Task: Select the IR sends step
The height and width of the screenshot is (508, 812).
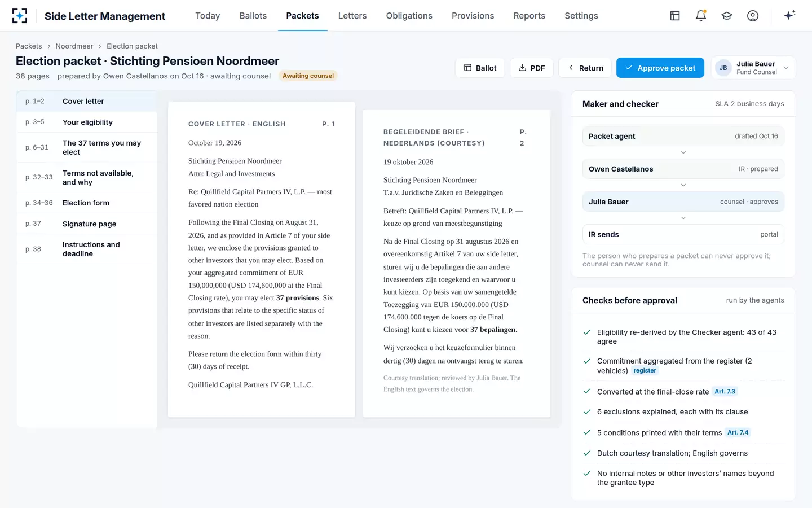Action: click(x=683, y=235)
